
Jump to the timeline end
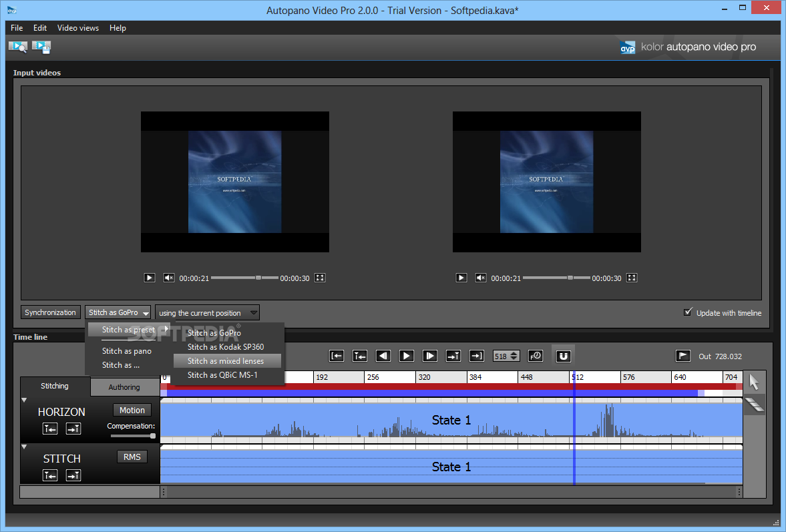click(x=476, y=356)
